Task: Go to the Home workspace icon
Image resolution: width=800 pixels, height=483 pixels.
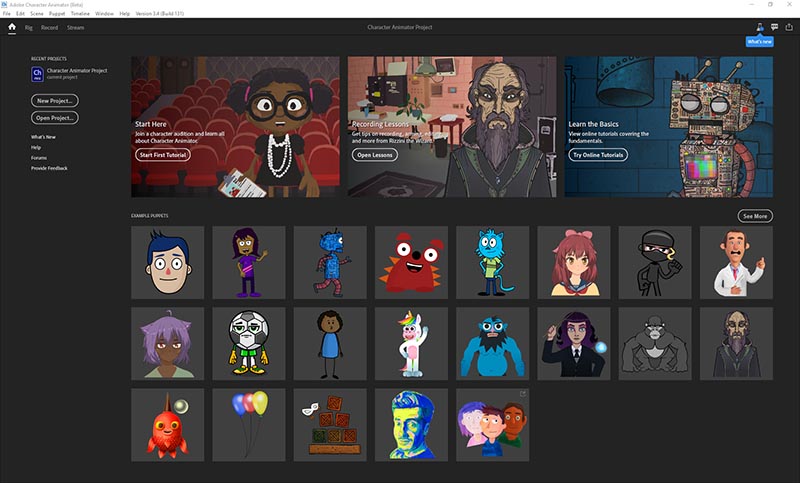Action: click(x=12, y=27)
